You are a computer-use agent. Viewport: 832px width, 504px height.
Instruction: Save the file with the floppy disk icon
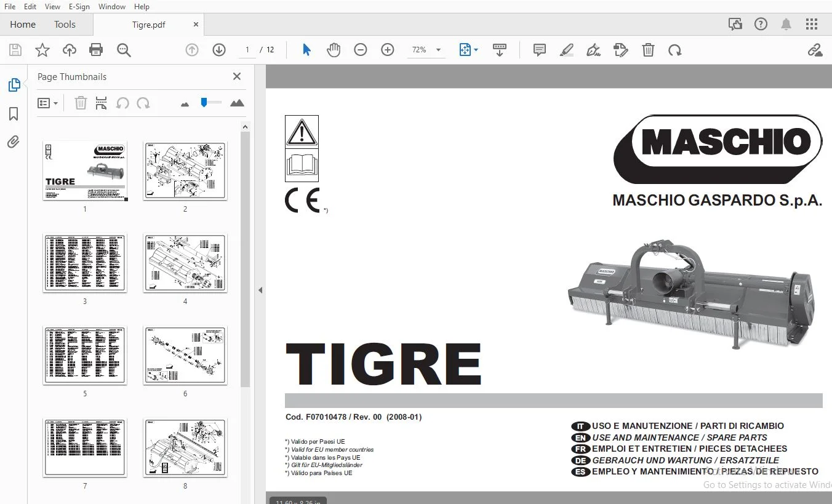pos(15,50)
